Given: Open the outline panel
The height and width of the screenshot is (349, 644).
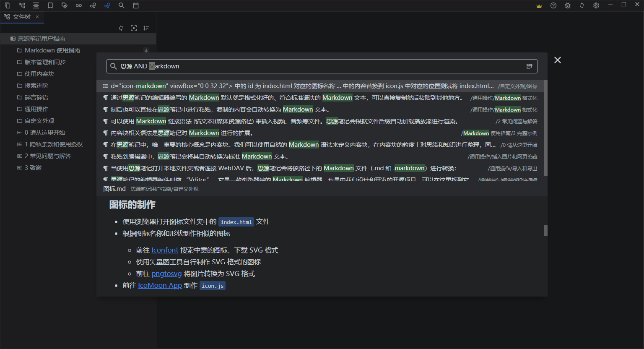Looking at the screenshot, I should [36, 5].
